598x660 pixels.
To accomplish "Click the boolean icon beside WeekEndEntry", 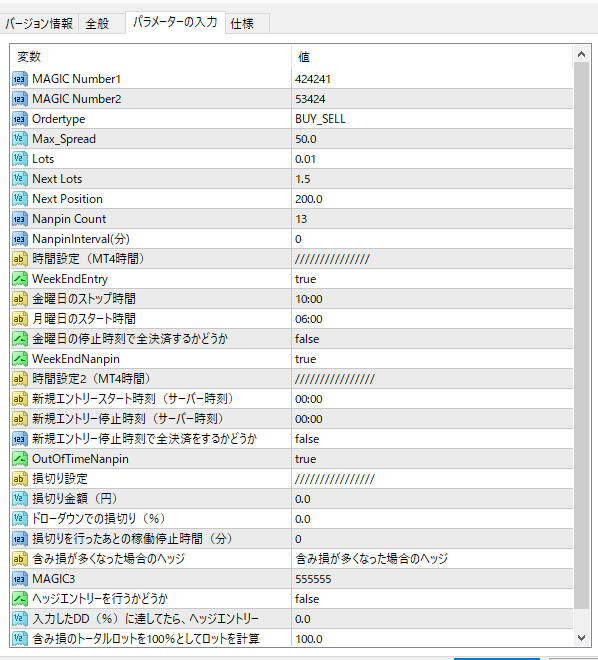I will [x=20, y=279].
